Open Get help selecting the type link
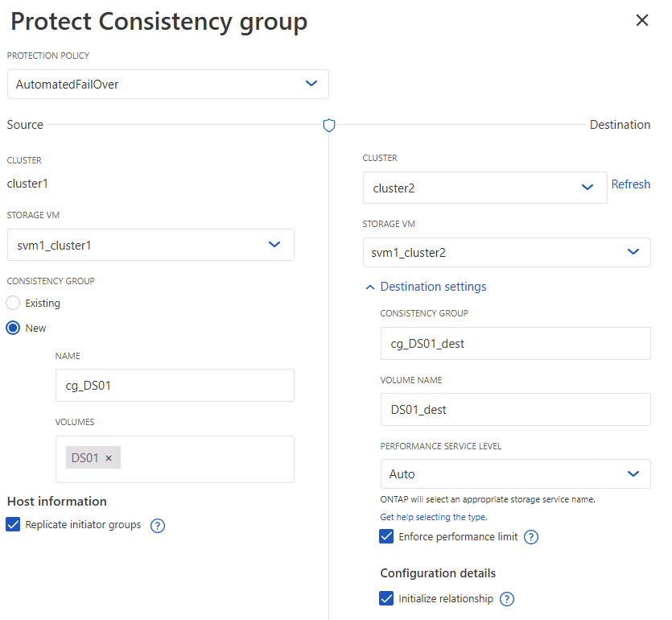This screenshot has width=672, height=620. click(x=433, y=517)
